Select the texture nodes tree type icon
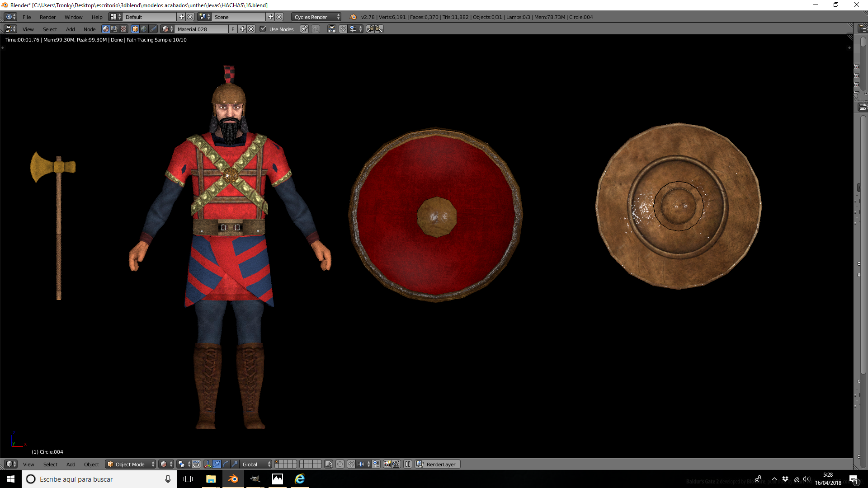Viewport: 868px width, 488px height. pos(123,29)
